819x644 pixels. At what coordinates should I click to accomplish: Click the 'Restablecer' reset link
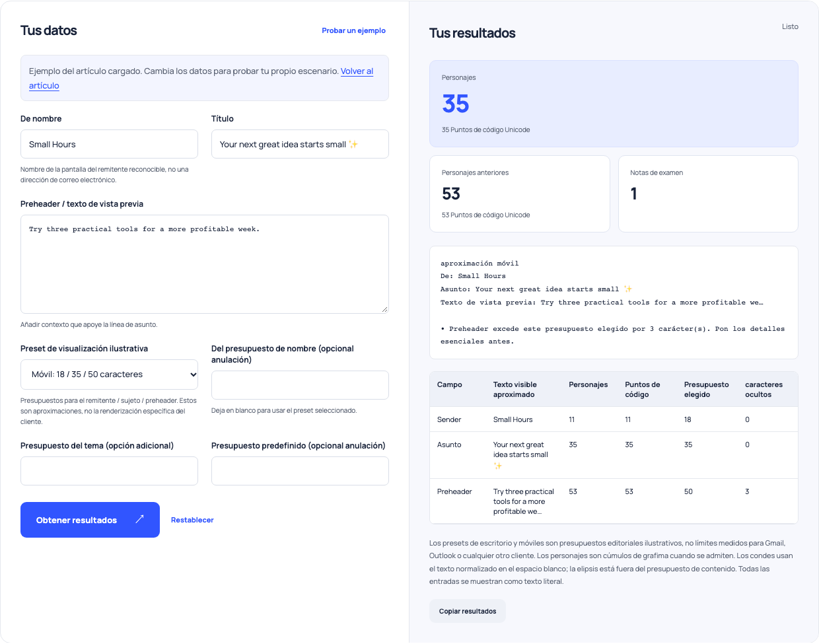(192, 520)
